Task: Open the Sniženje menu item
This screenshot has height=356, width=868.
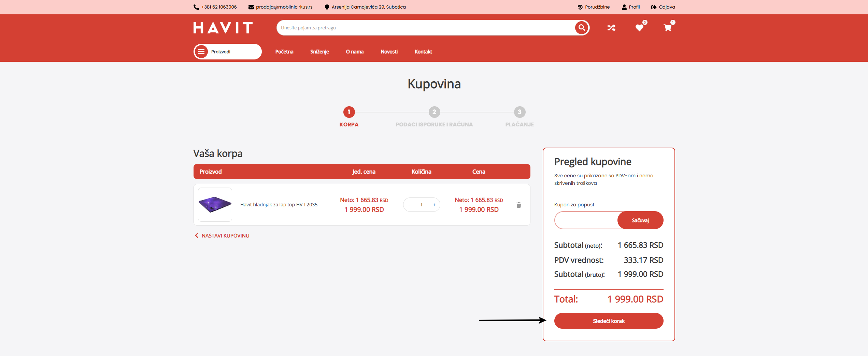Action: coord(319,52)
